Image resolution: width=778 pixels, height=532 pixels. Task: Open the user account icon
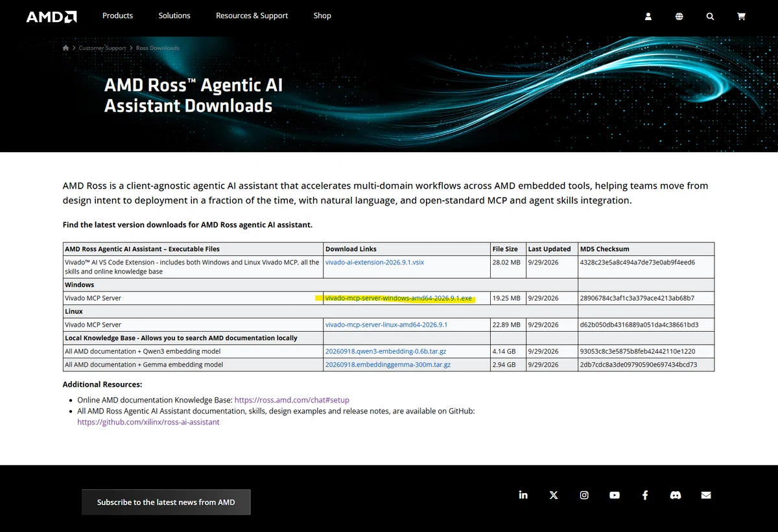648,16
